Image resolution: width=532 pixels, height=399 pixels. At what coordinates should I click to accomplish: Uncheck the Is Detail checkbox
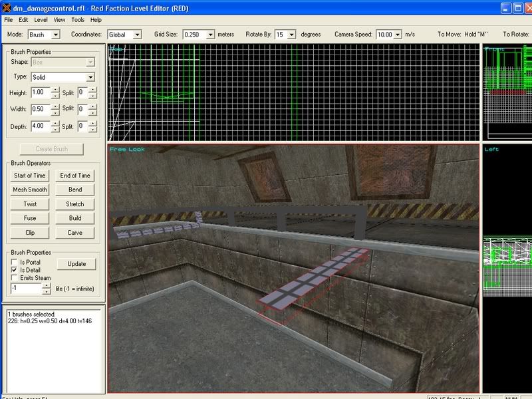point(14,270)
